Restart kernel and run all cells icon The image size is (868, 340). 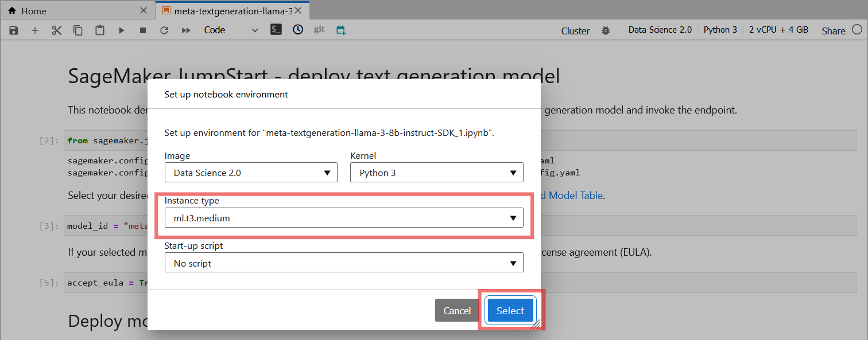tap(186, 30)
